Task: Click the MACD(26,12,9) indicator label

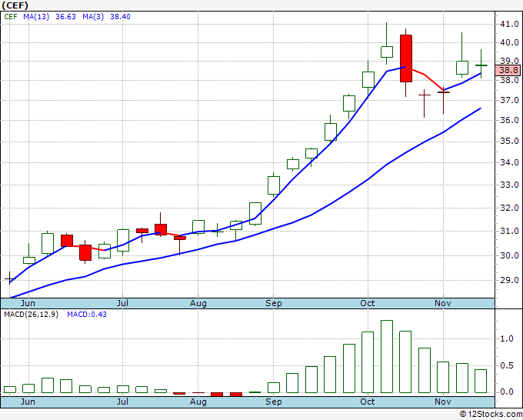Action: [31, 315]
